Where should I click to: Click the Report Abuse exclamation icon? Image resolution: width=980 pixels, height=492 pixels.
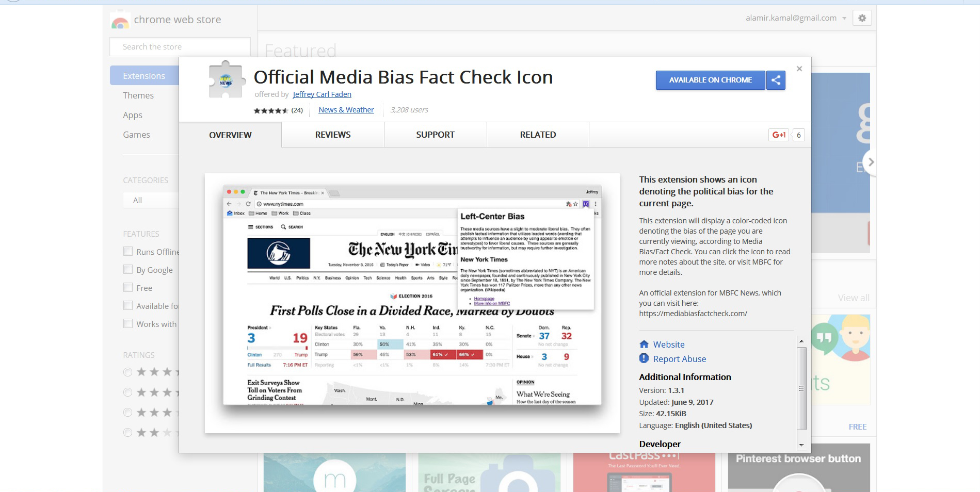coord(644,358)
